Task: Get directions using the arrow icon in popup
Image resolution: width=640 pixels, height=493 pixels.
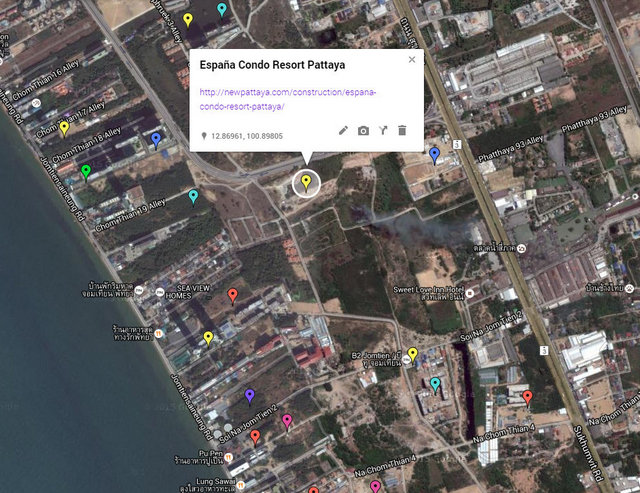Action: pos(383,130)
